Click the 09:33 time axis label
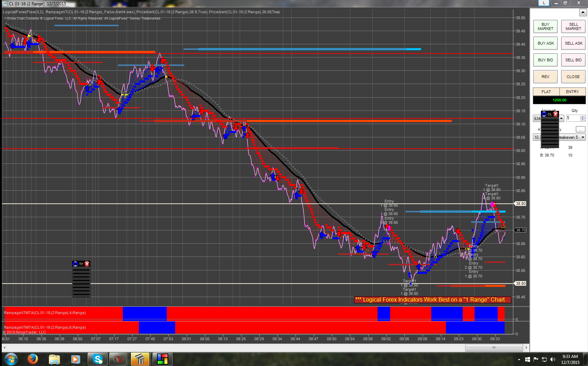This screenshot has height=366, width=588. (495, 339)
